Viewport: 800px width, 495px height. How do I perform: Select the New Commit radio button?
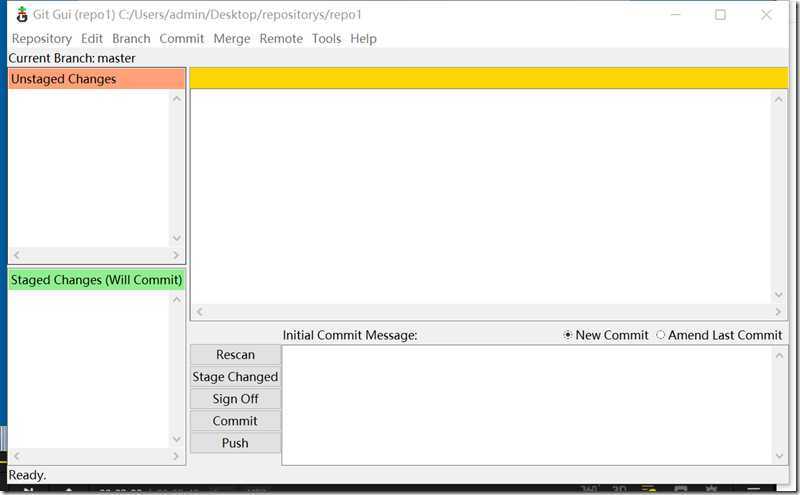point(606,335)
